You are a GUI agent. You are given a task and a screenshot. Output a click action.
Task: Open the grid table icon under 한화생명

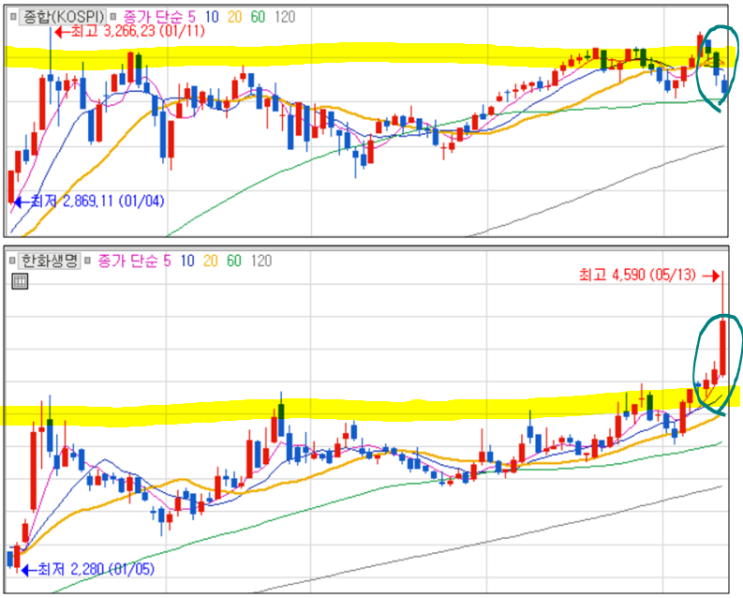pyautogui.click(x=19, y=282)
